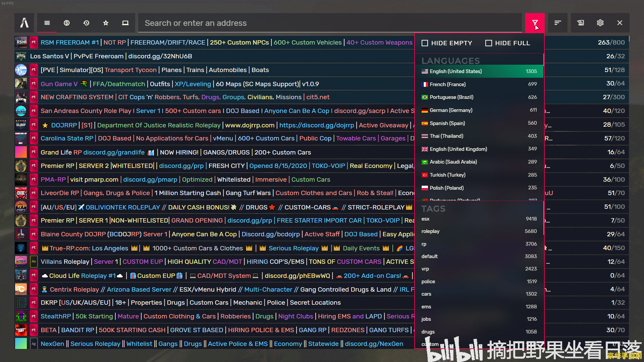The image size is (644, 362).
Task: Open the local/direct connect monitor icon
Action: (125, 23)
